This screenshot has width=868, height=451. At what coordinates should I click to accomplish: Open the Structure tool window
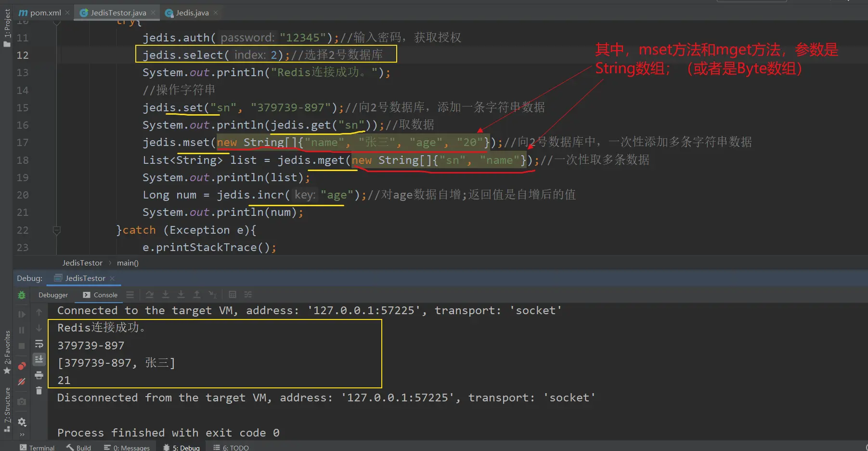[x=7, y=410]
